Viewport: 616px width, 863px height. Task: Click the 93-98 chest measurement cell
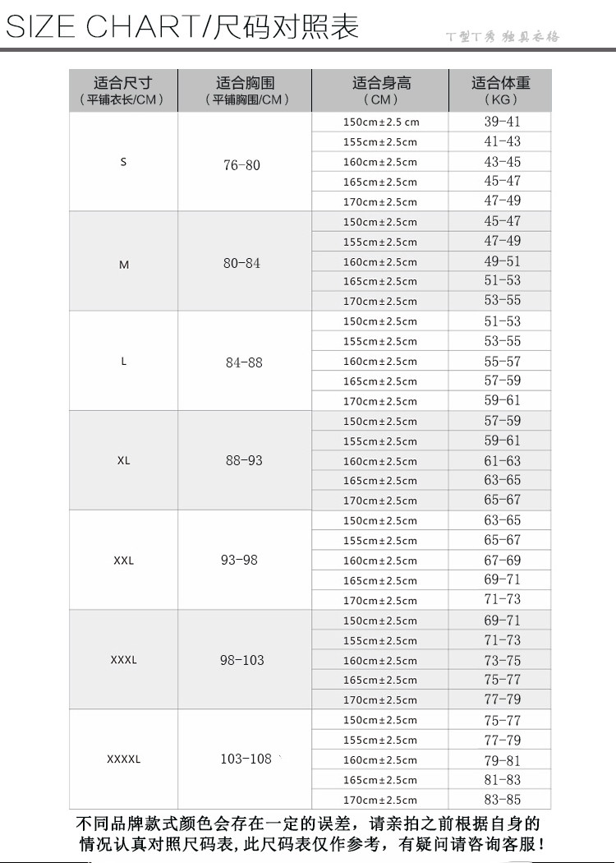coord(245,560)
